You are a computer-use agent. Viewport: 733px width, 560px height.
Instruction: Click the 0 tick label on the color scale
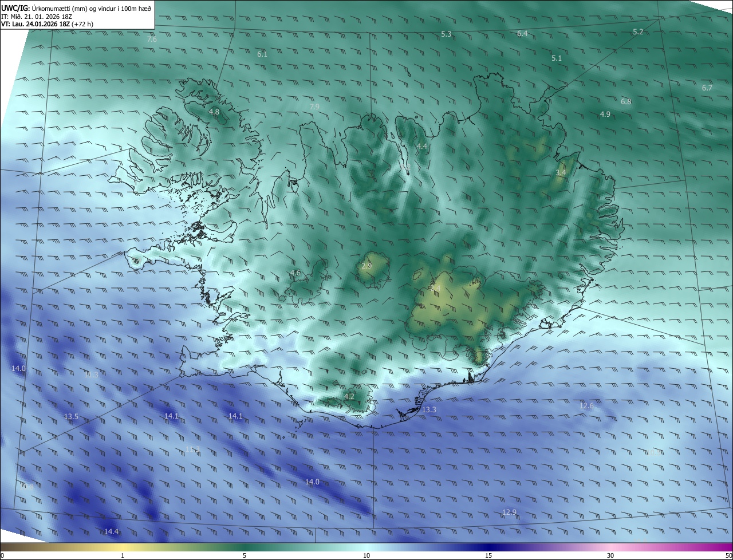[2, 555]
